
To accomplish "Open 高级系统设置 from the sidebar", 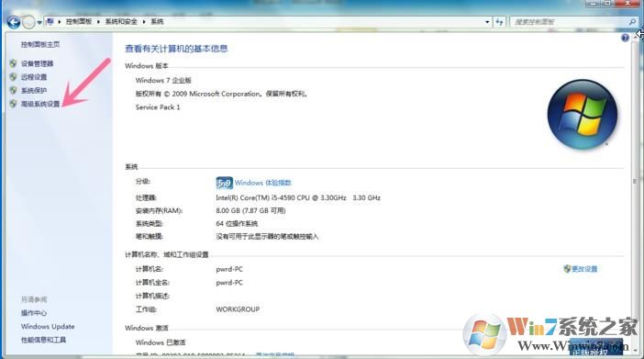I will coord(40,104).
